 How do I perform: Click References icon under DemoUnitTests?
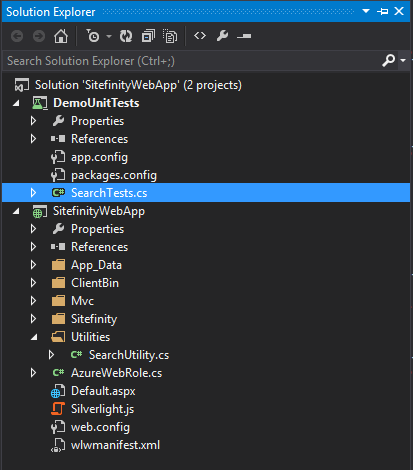click(58, 138)
